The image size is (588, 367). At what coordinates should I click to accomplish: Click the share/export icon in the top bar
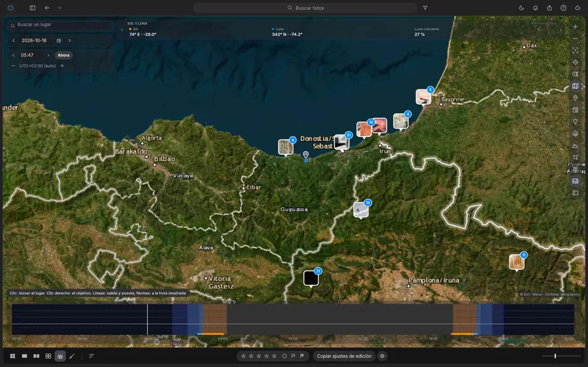coord(549,8)
